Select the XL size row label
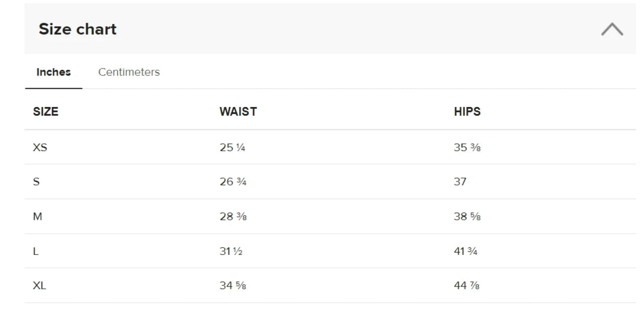This screenshot has height=322, width=644. (x=39, y=286)
